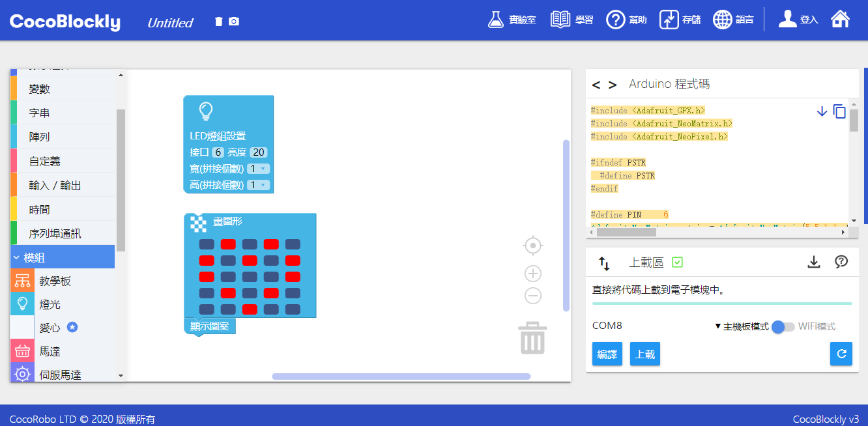This screenshot has width=868, height=426.
Task: Click the camera screenshot icon
Action: [234, 21]
